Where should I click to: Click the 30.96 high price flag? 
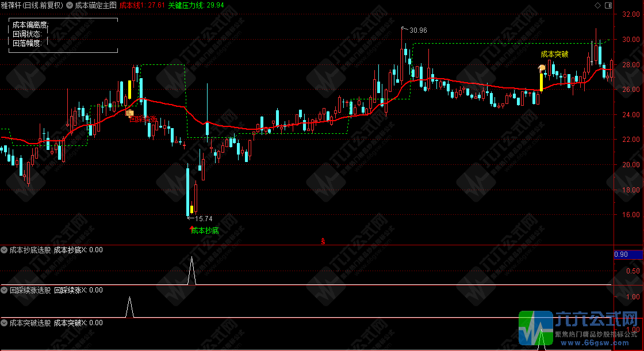click(x=417, y=30)
